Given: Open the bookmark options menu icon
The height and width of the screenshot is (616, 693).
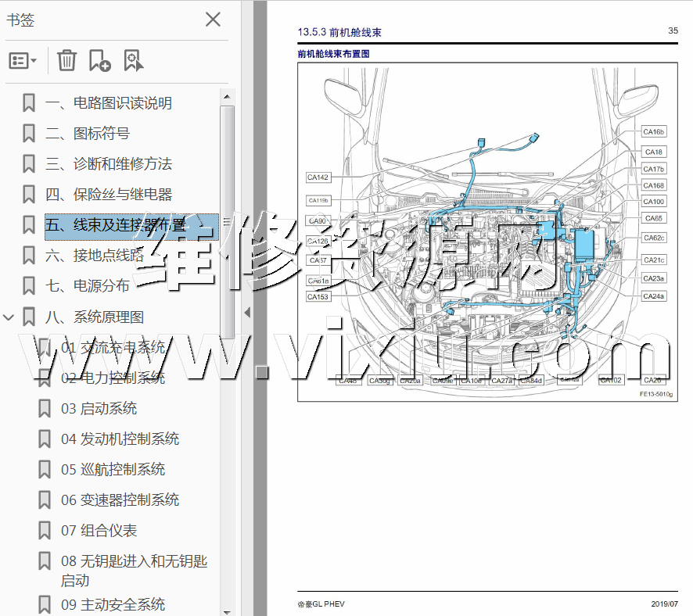Looking at the screenshot, I should tap(23, 60).
